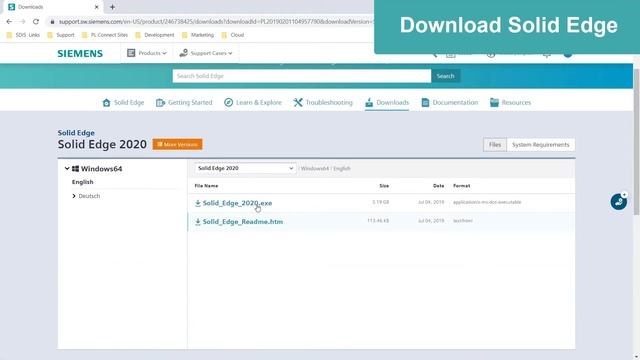Image resolution: width=640 pixels, height=360 pixels.
Task: Click the Support Cases hand icon
Action: (x=184, y=53)
